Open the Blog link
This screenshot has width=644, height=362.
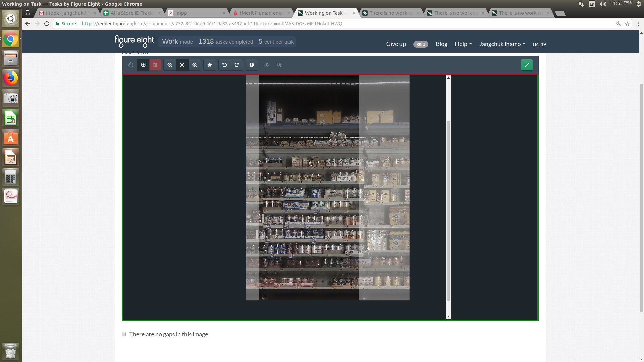(x=441, y=44)
